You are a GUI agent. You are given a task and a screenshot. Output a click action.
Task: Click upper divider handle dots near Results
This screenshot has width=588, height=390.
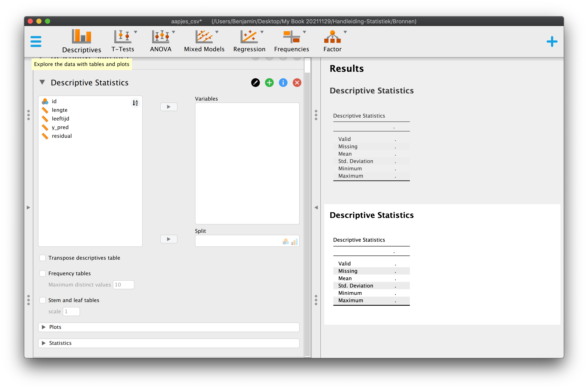pos(316,115)
